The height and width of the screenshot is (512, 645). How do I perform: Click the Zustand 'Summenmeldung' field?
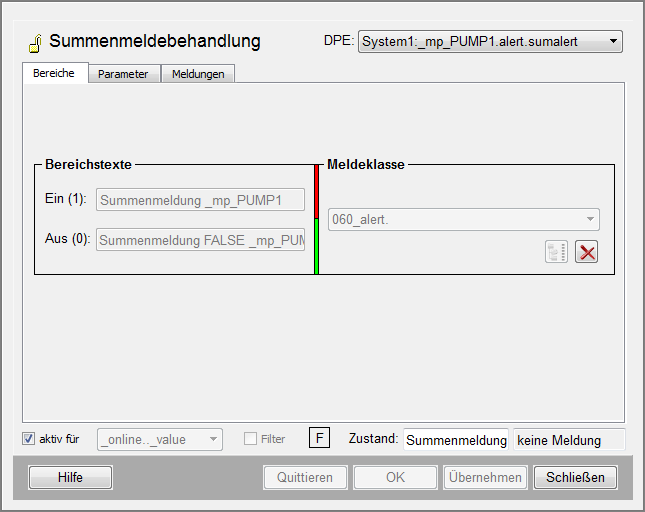pyautogui.click(x=456, y=440)
